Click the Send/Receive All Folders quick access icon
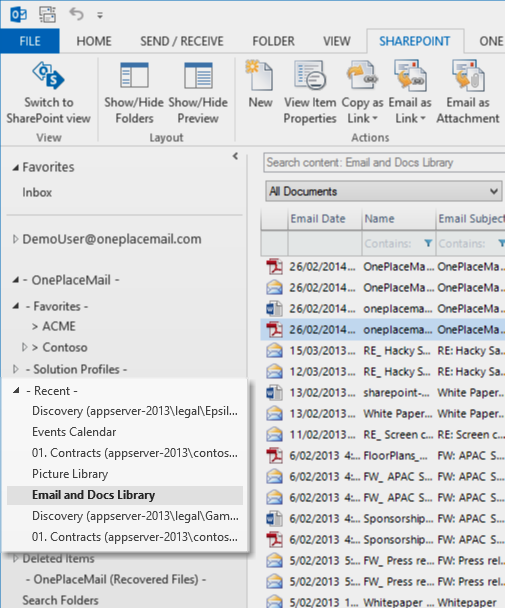This screenshot has height=608, width=505. point(47,15)
